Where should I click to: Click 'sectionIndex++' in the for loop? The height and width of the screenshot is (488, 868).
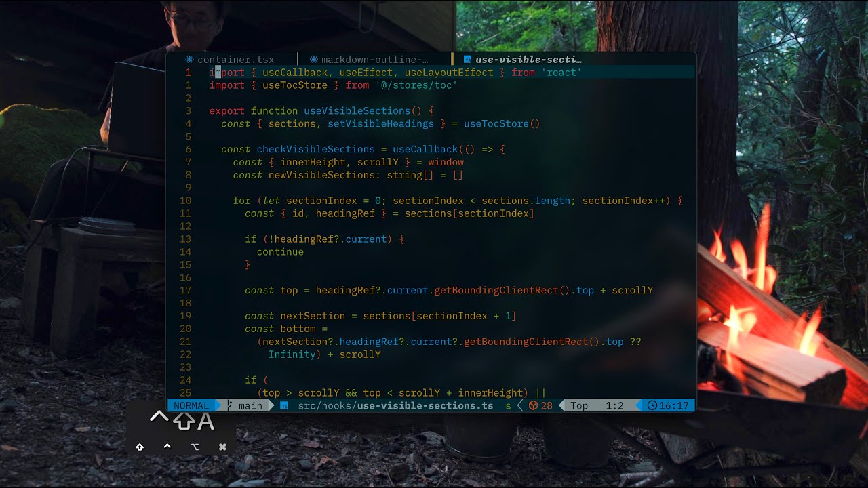(x=623, y=201)
